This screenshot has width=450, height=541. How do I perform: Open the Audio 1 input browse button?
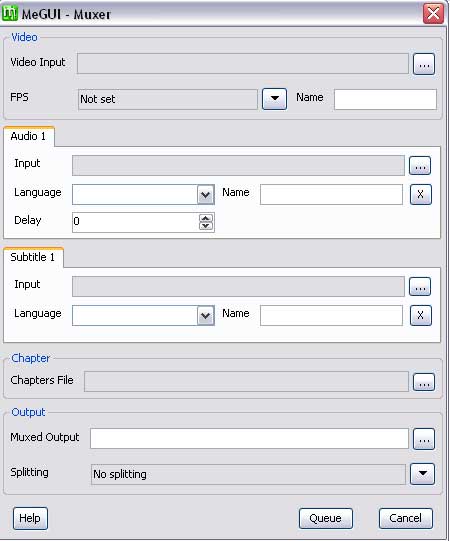click(420, 166)
